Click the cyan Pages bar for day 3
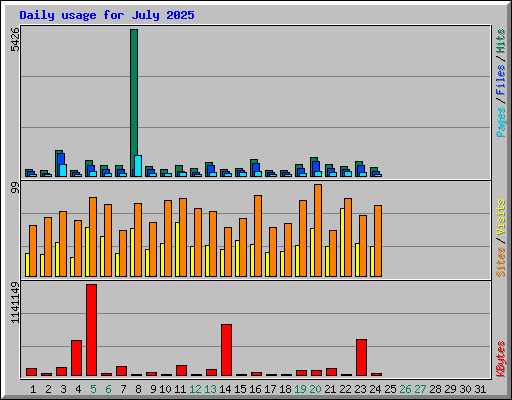Screen dimensions: 512x400 63,170
